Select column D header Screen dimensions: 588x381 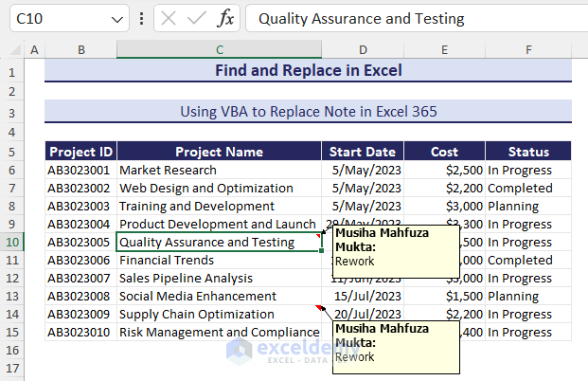click(363, 50)
